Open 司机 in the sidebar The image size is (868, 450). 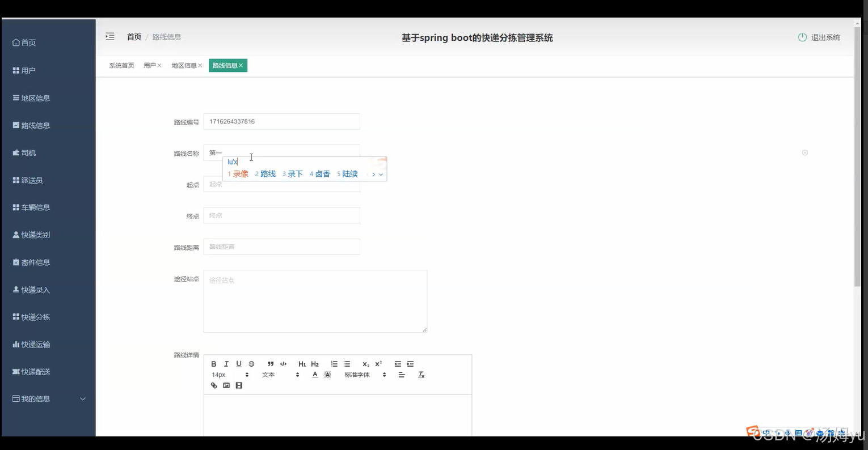point(48,153)
